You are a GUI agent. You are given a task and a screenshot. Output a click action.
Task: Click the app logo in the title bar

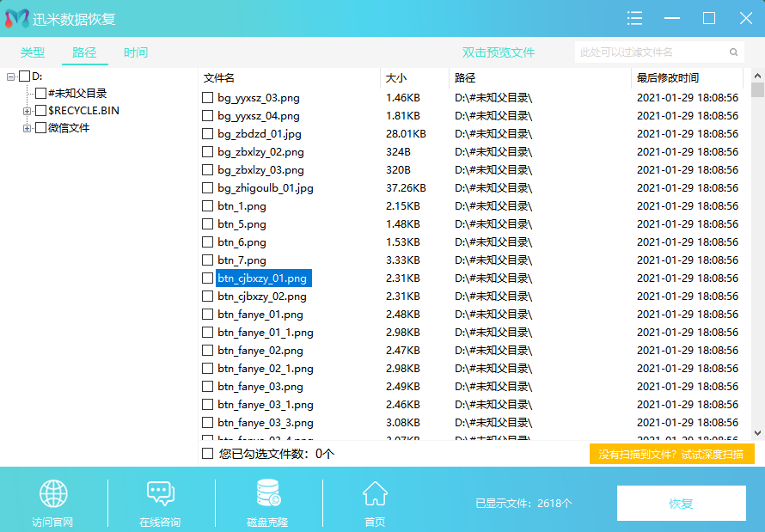[x=17, y=18]
